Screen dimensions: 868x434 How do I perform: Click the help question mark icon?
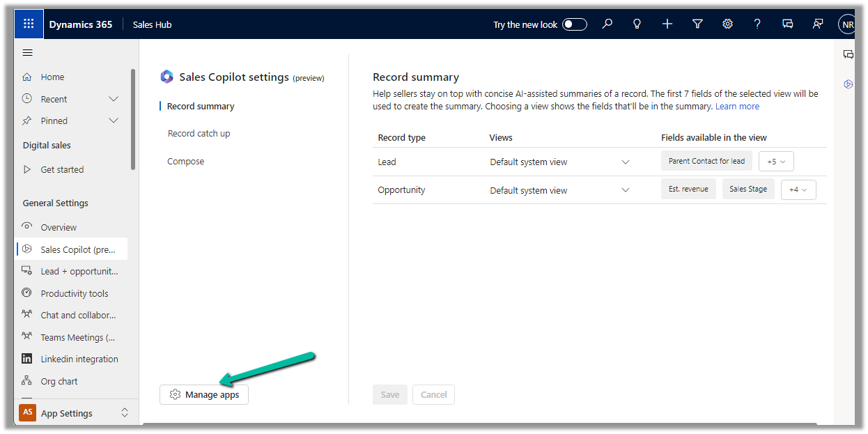[757, 24]
